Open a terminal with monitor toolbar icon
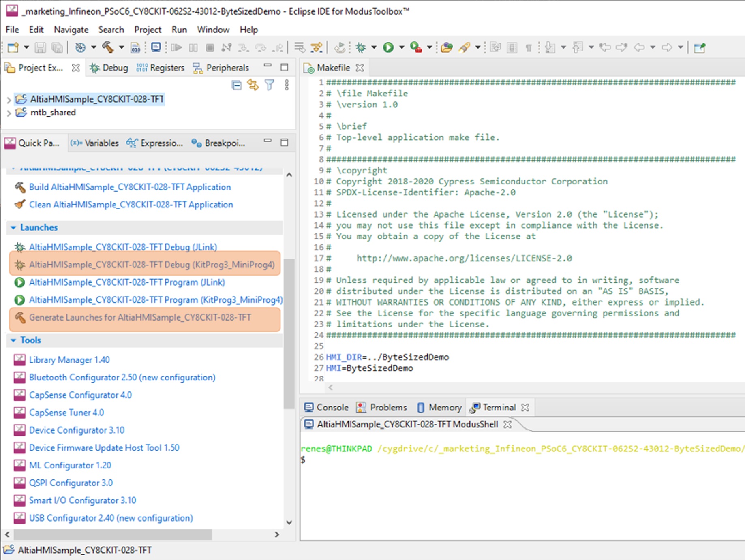Screen dimensions: 745x560 pos(156,47)
